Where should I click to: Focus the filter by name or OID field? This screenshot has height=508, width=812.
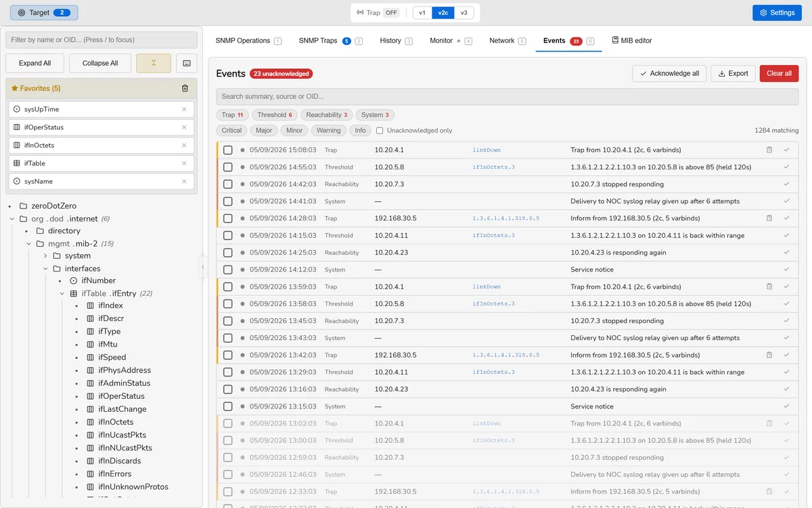point(101,40)
